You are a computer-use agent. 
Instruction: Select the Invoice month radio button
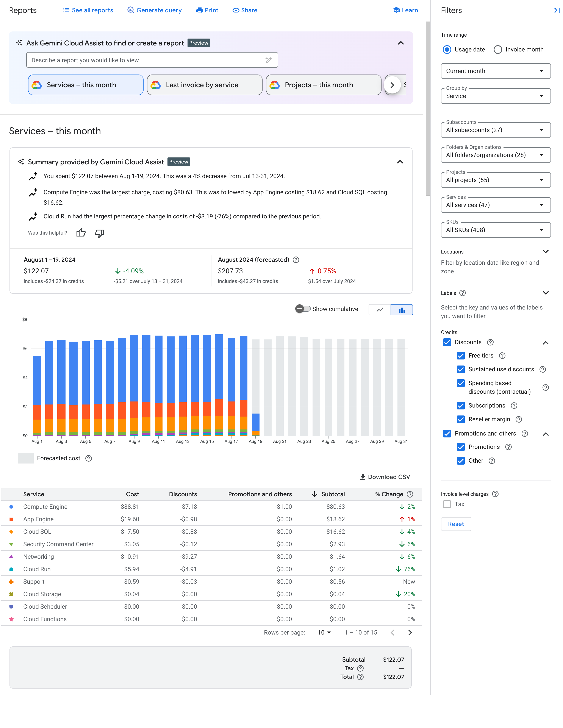pyautogui.click(x=497, y=50)
